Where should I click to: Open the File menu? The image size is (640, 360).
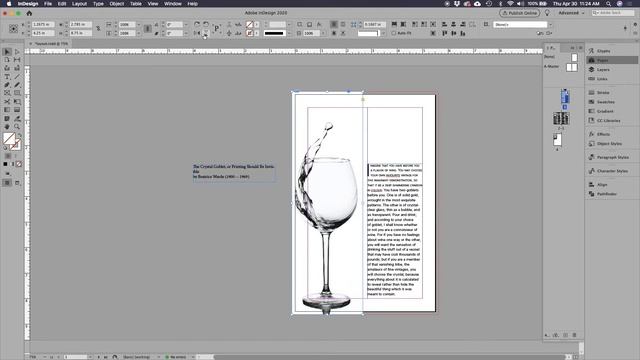tap(48, 4)
